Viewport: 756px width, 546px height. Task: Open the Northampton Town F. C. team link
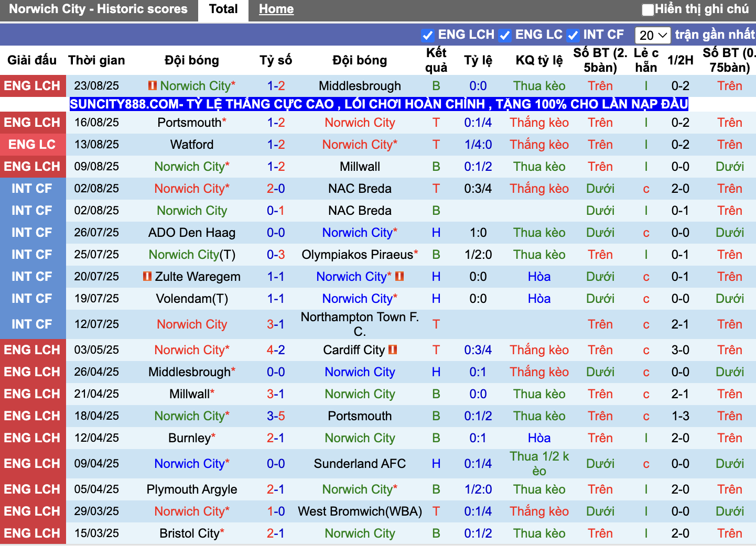pos(360,324)
